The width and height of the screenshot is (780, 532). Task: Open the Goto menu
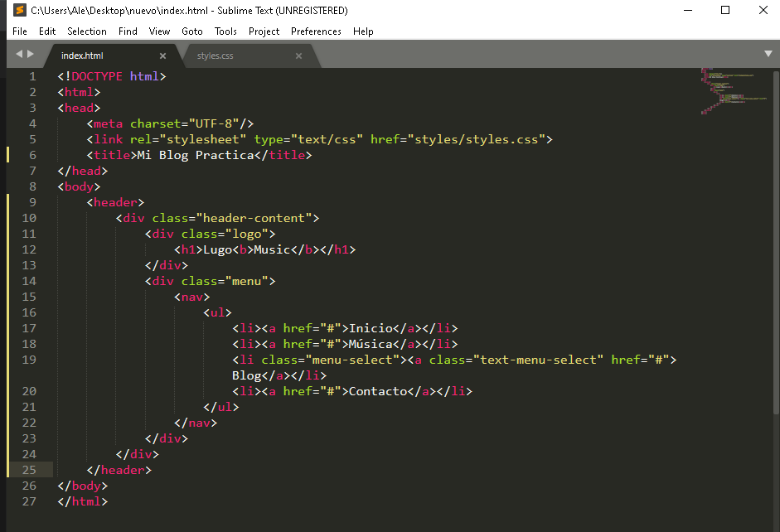tap(192, 31)
